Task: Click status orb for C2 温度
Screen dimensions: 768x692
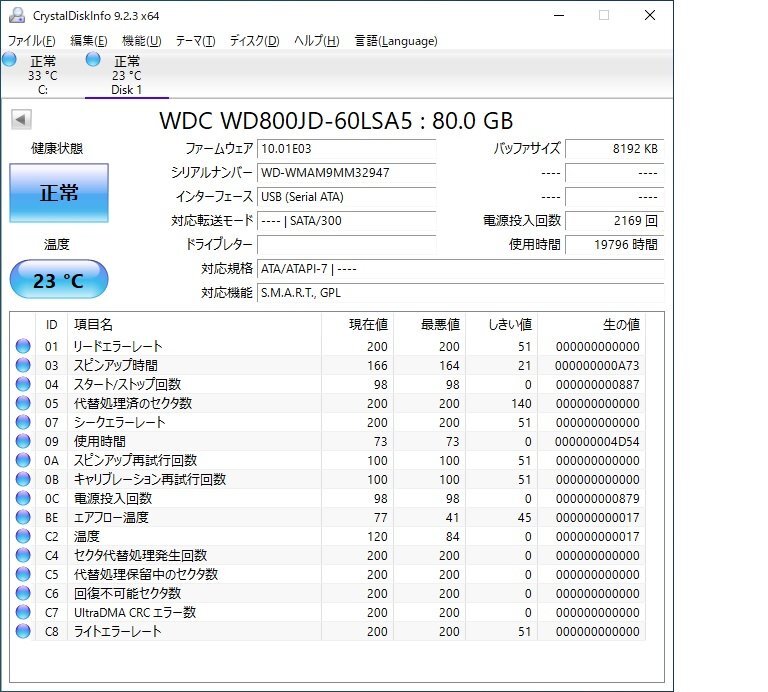Action: [x=23, y=536]
